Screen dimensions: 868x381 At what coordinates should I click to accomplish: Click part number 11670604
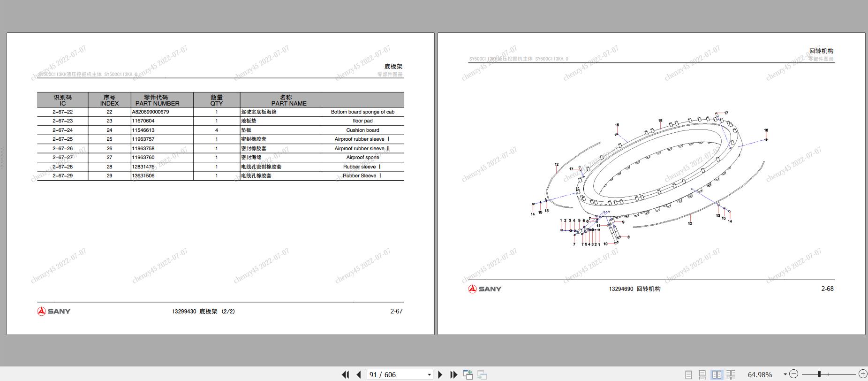[x=143, y=121]
